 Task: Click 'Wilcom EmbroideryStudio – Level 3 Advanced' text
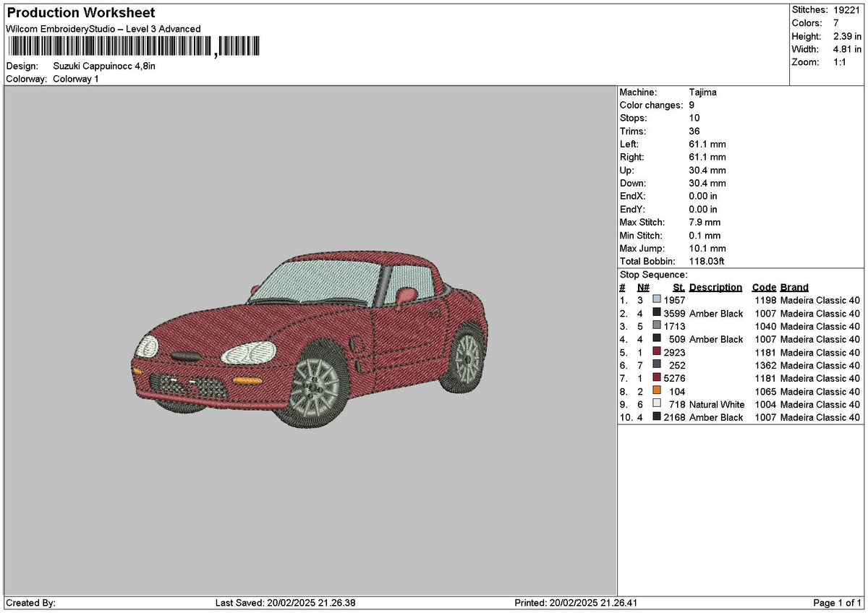(x=103, y=29)
